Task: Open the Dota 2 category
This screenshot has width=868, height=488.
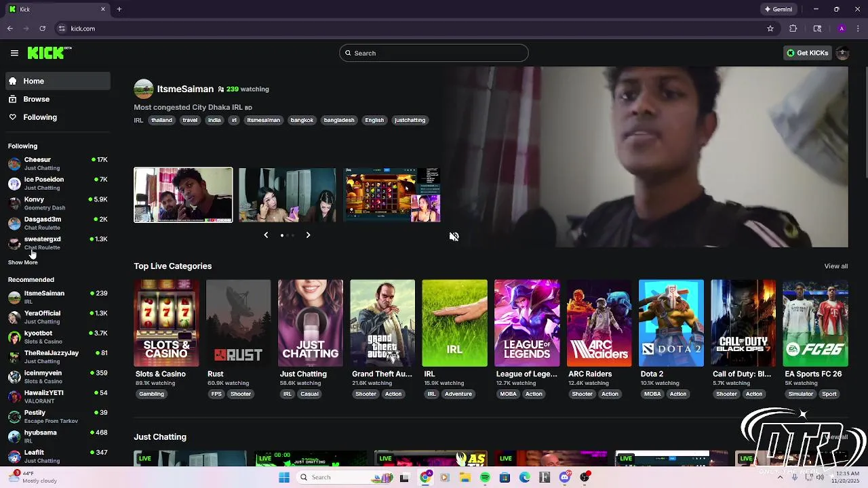Action: [671, 323]
